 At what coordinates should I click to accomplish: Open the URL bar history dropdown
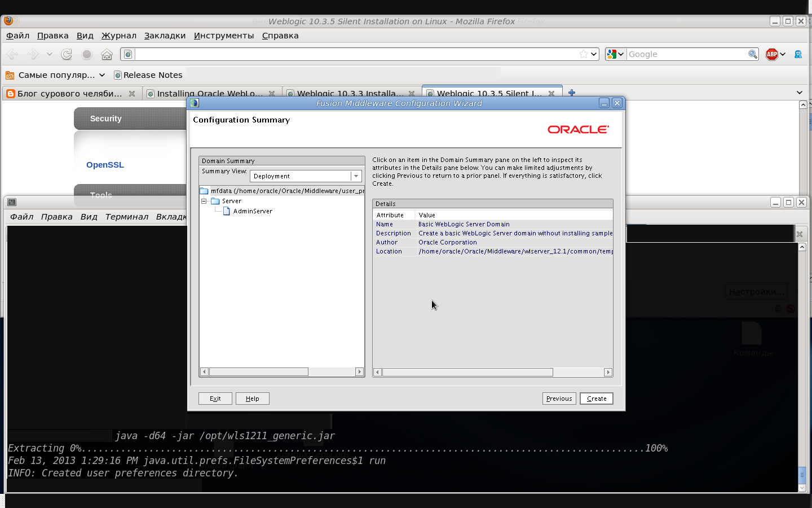[x=594, y=54]
